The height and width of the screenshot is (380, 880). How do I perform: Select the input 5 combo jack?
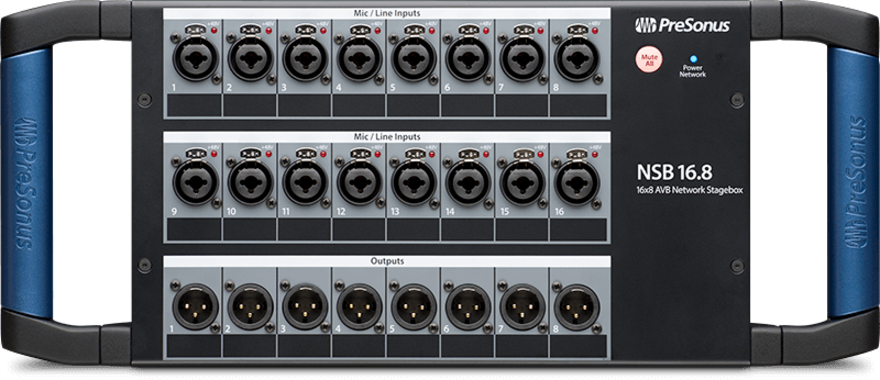click(x=414, y=58)
